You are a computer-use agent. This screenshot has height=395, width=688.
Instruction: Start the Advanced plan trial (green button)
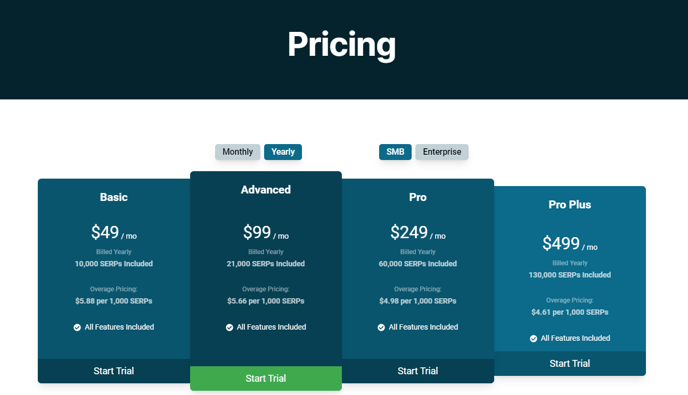point(266,378)
